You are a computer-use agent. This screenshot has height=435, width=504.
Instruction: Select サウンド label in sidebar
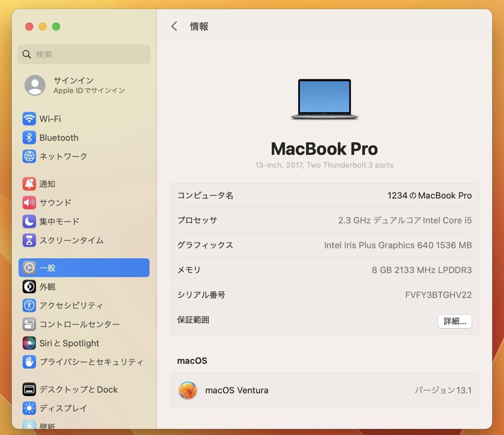(x=55, y=202)
